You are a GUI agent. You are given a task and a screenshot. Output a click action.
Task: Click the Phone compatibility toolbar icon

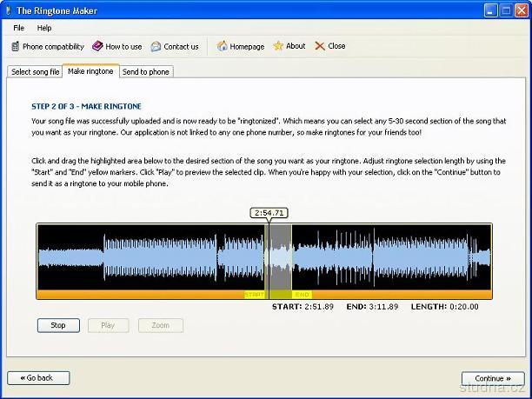pos(16,46)
